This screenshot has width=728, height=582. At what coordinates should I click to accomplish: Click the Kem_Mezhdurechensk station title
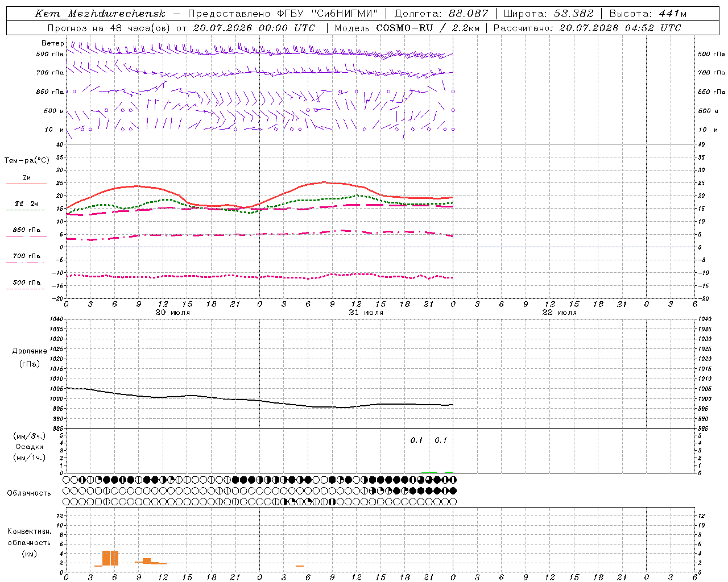[100, 14]
